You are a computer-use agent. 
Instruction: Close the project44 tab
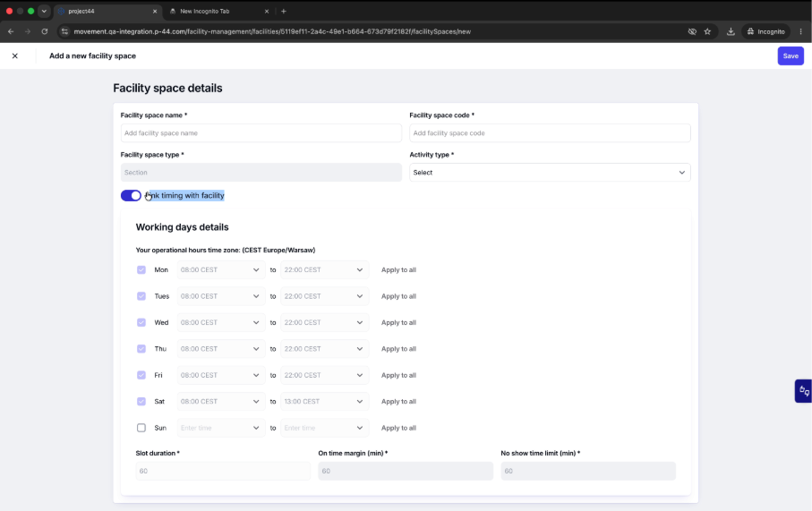[154, 11]
